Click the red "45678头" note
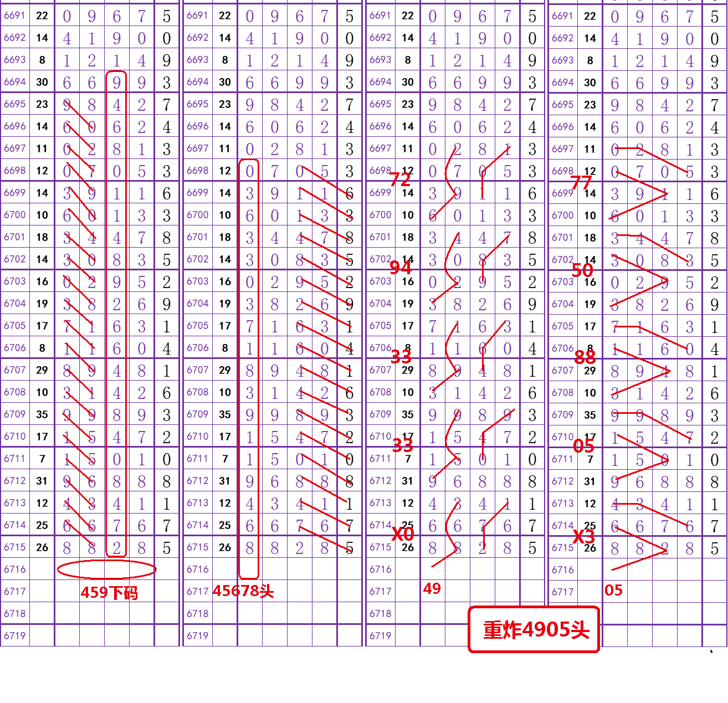728x703 pixels. (243, 591)
